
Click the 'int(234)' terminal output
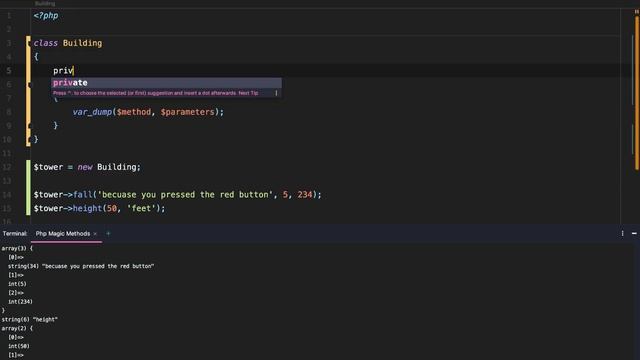pyautogui.click(x=20, y=302)
